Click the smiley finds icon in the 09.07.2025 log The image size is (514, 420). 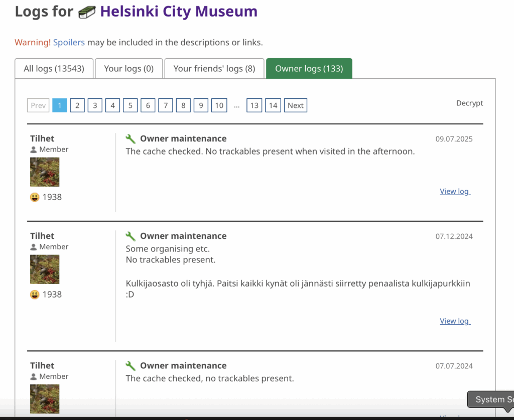point(35,197)
